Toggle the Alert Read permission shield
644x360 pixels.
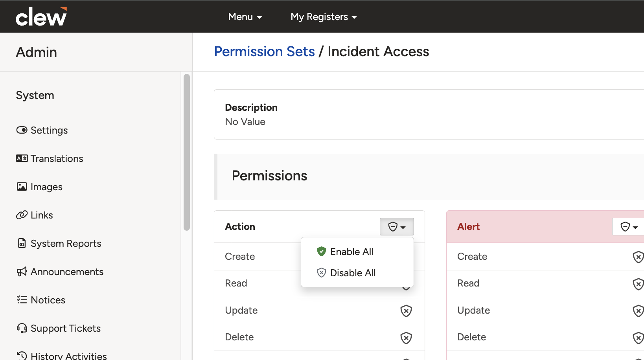tap(638, 284)
